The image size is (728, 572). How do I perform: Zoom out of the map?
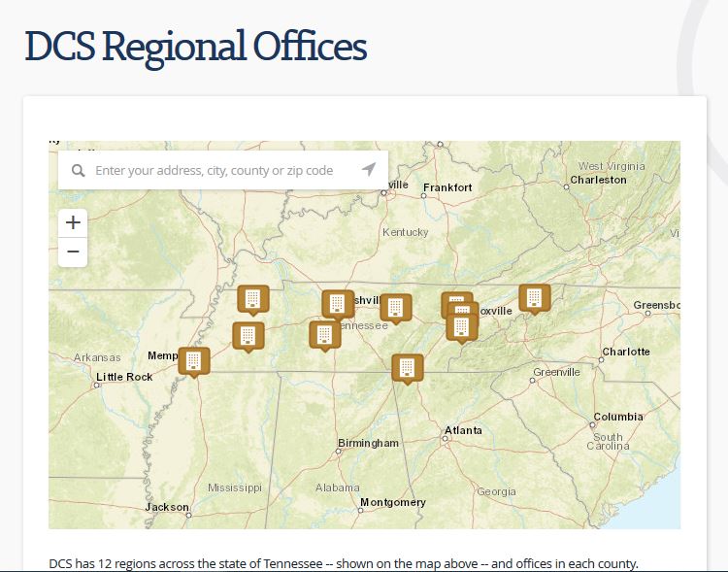[73, 252]
